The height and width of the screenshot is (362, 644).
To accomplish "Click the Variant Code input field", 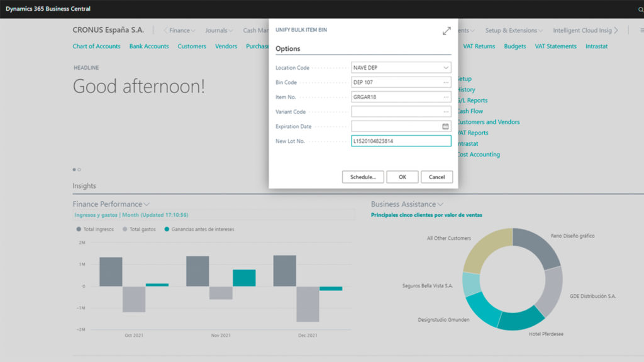I will [x=401, y=112].
